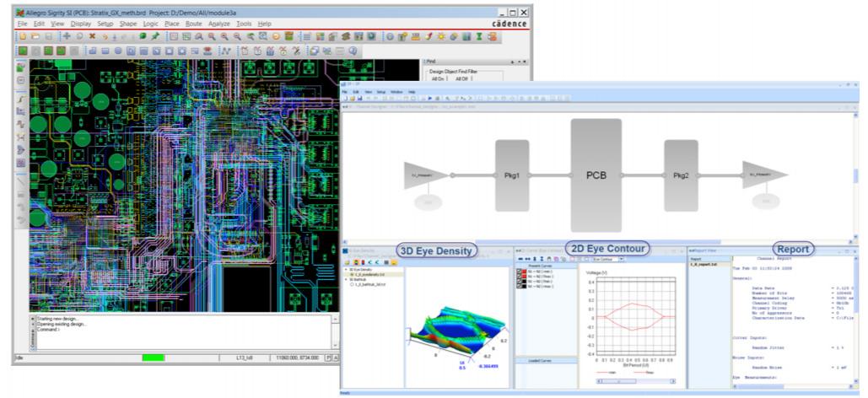Open the Setup menu in Allegro Sigrity
868x398 pixels.
(105, 24)
